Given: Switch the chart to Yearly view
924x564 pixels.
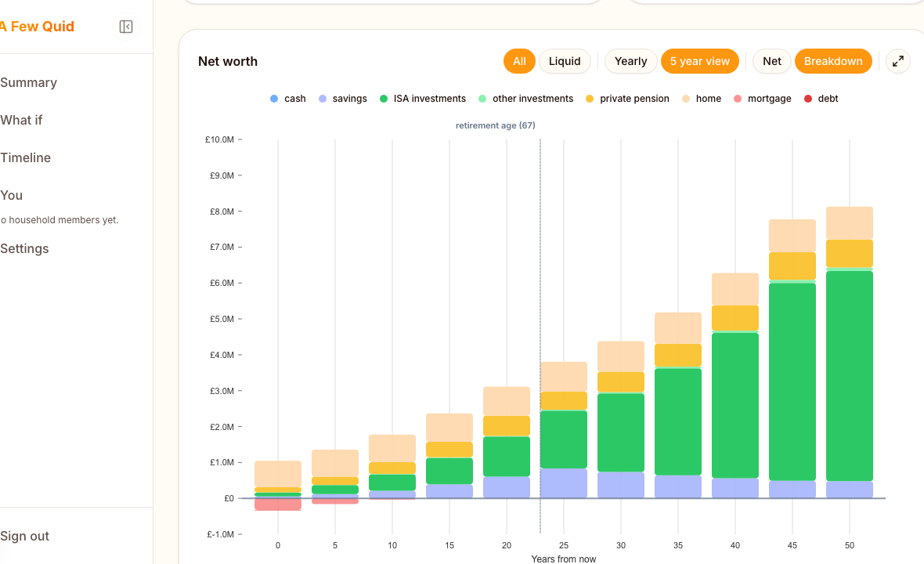Looking at the screenshot, I should (x=630, y=60).
